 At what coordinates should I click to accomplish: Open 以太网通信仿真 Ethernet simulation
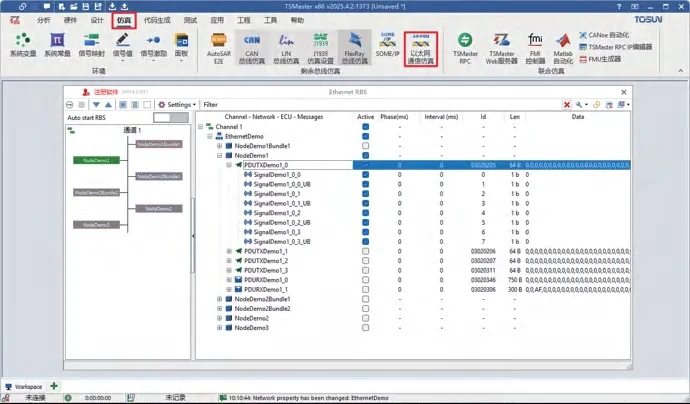[421, 49]
